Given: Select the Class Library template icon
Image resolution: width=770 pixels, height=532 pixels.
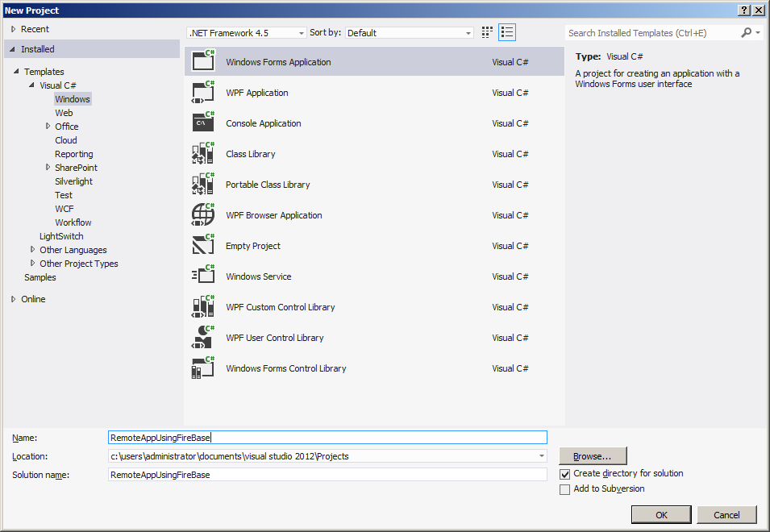Looking at the screenshot, I should click(x=203, y=153).
